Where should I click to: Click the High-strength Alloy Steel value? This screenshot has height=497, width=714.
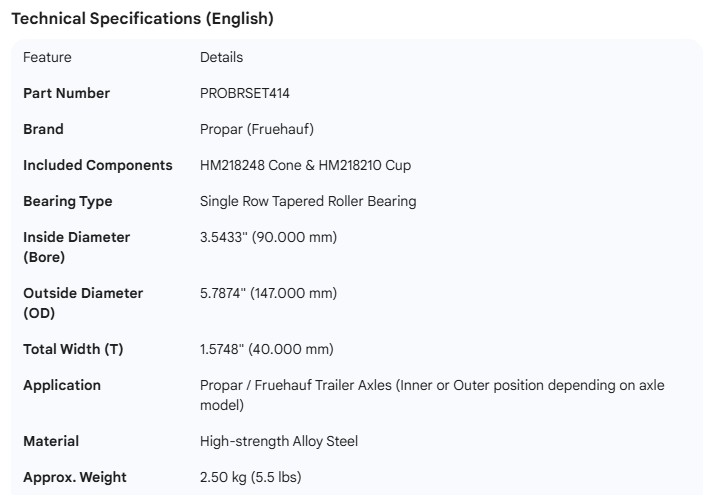[279, 441]
